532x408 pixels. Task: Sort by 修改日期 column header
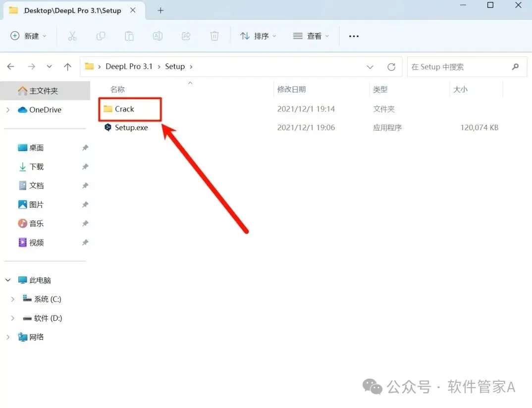[x=291, y=90]
